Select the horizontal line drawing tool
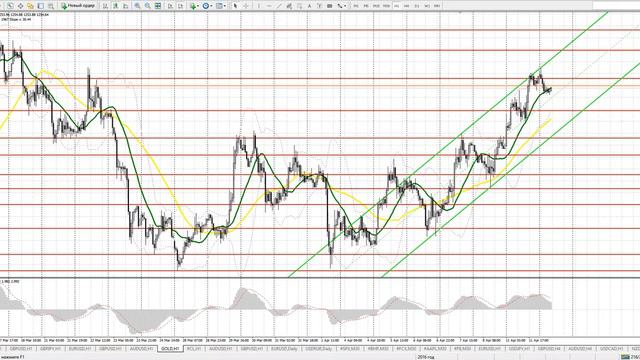 (269, 6)
